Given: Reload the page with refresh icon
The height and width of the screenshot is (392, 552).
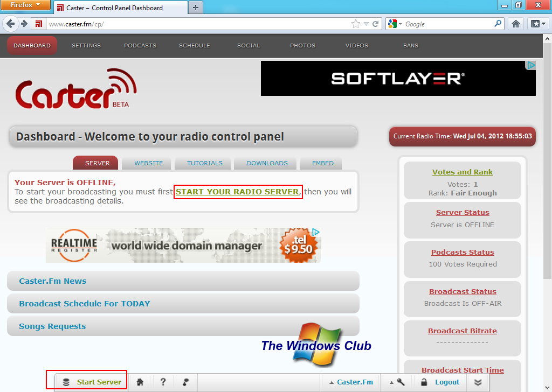Looking at the screenshot, I should point(376,24).
